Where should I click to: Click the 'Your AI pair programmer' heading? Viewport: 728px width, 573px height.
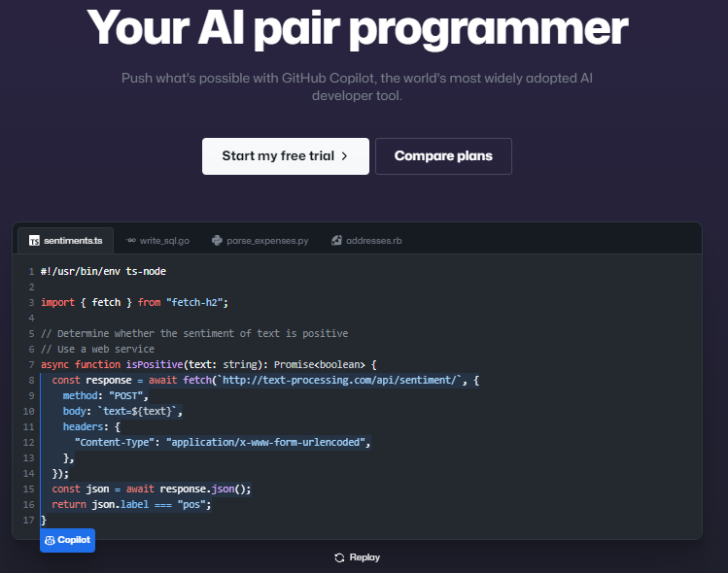(x=357, y=29)
